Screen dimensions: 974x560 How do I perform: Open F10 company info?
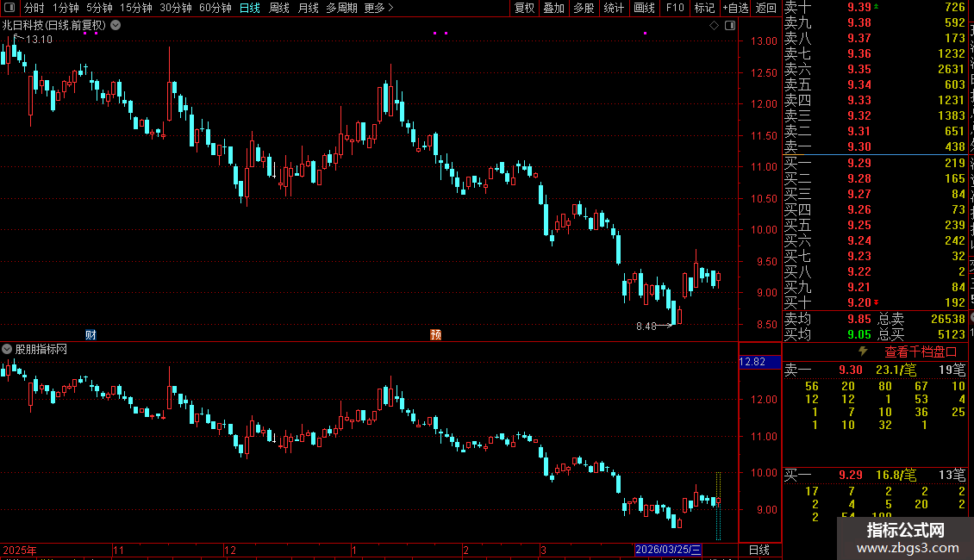pyautogui.click(x=675, y=8)
